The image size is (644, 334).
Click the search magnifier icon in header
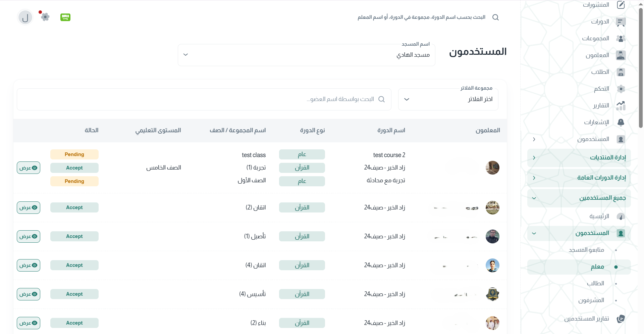495,17
